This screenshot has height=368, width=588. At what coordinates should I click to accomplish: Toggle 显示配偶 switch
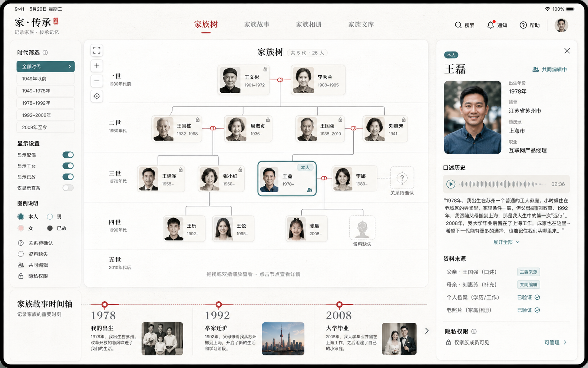68,155
